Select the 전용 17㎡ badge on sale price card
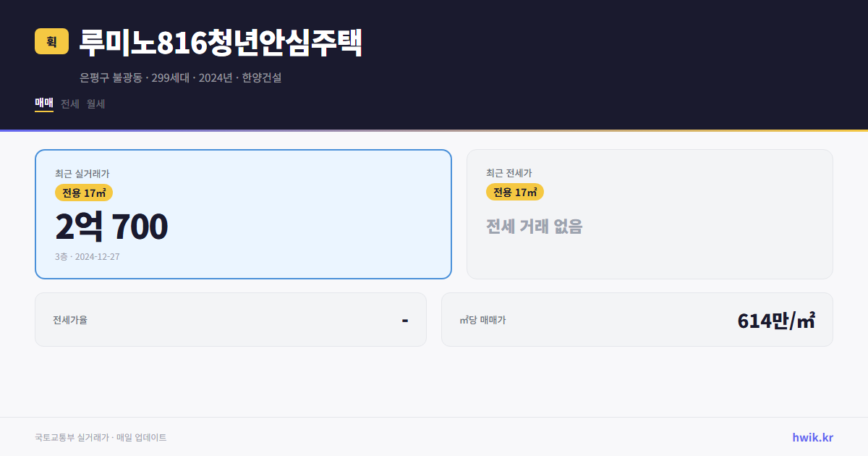 pos(80,193)
